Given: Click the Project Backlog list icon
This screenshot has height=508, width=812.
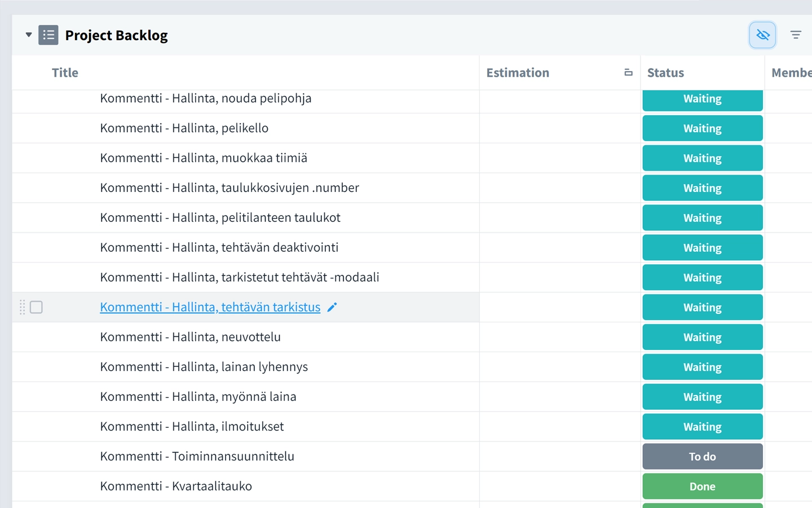Looking at the screenshot, I should pyautogui.click(x=48, y=34).
